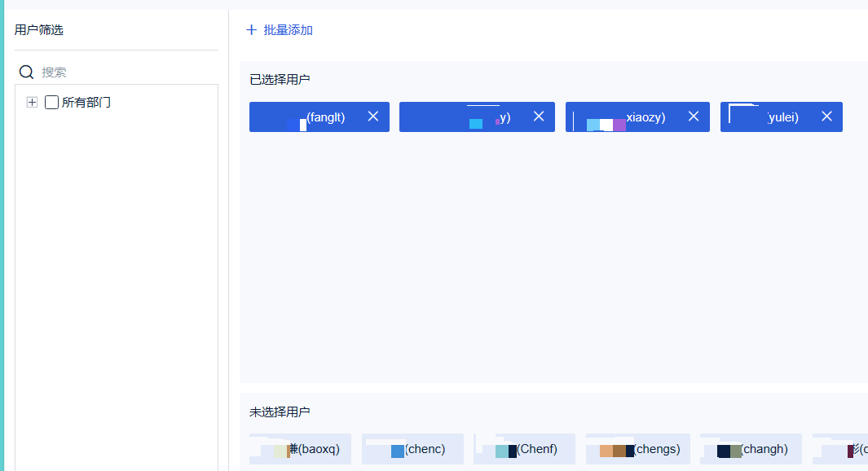
Task: Remove the xiaozy selected user
Action: tap(693, 117)
